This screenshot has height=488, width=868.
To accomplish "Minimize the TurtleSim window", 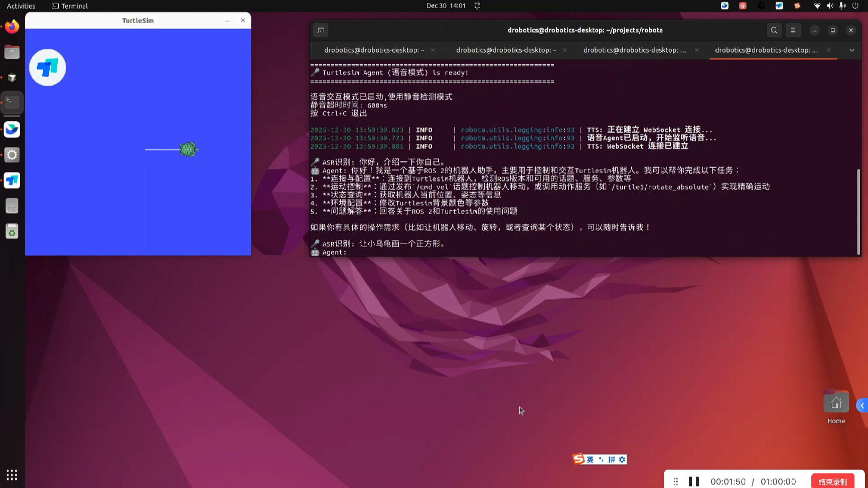I will click(x=227, y=21).
